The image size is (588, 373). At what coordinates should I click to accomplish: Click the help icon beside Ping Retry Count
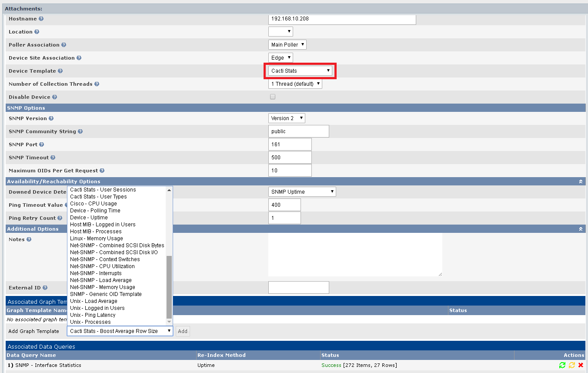[60, 218]
